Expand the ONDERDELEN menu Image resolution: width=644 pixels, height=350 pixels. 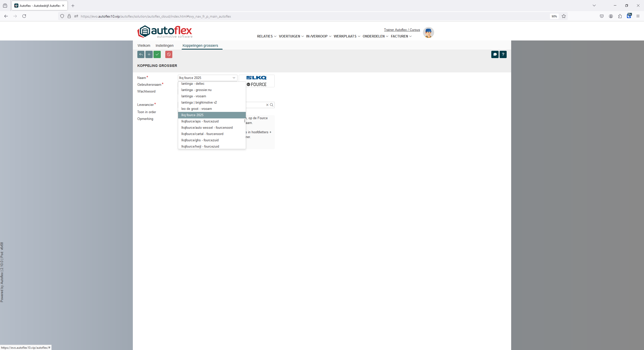pos(375,36)
